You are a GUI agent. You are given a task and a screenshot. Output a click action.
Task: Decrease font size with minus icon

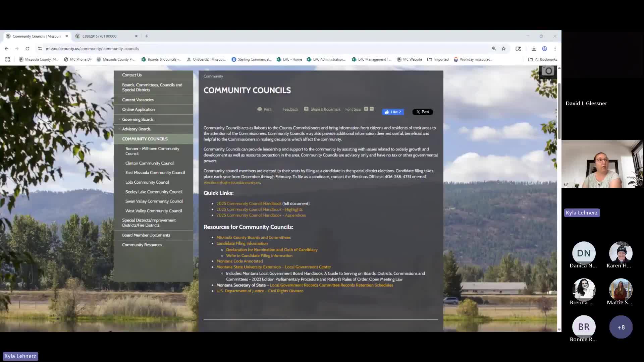coord(372,109)
